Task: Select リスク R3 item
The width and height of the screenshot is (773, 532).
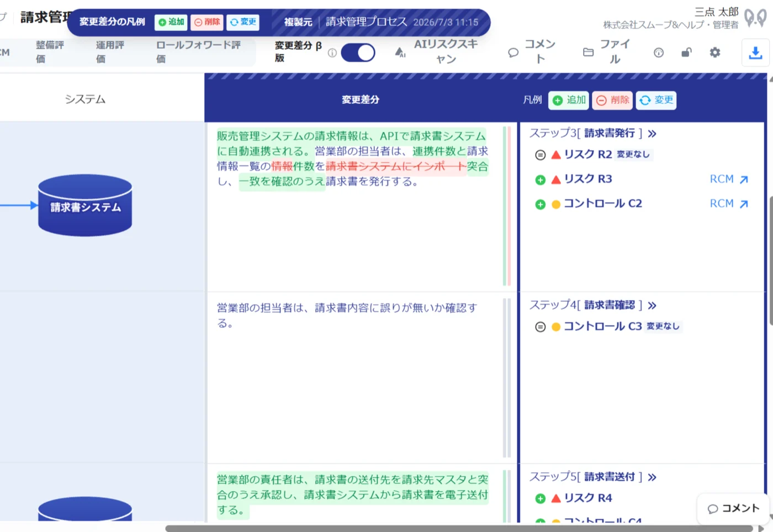Action: pos(588,179)
